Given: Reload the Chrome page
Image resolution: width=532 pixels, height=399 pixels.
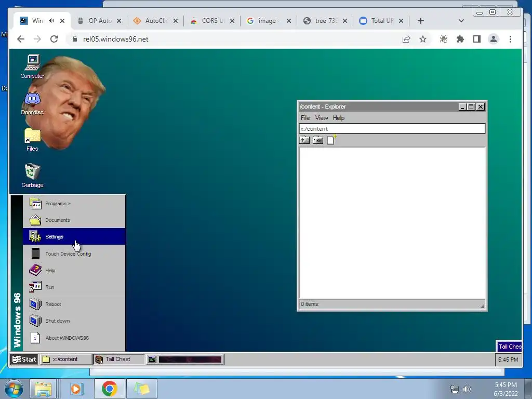Looking at the screenshot, I should coord(54,39).
